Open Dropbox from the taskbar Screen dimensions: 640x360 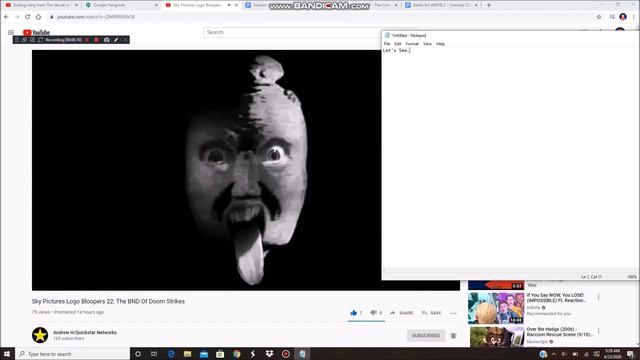269,354
